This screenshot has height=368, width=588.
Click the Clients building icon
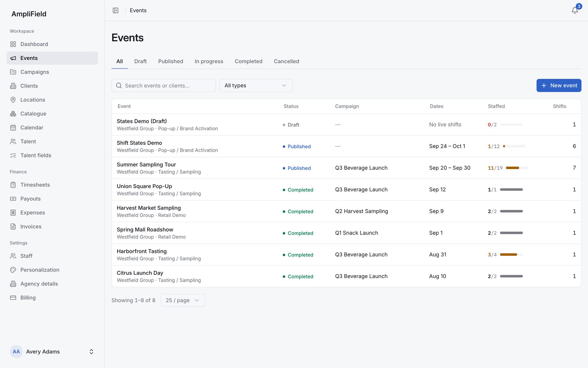click(x=13, y=86)
